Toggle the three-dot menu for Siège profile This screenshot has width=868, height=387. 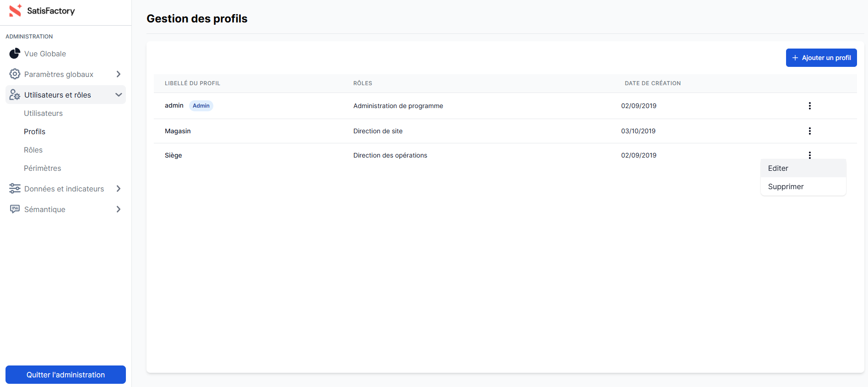[x=809, y=155]
